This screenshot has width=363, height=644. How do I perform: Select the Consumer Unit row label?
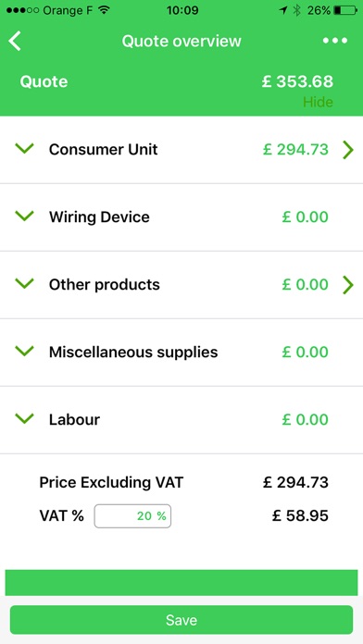click(103, 150)
